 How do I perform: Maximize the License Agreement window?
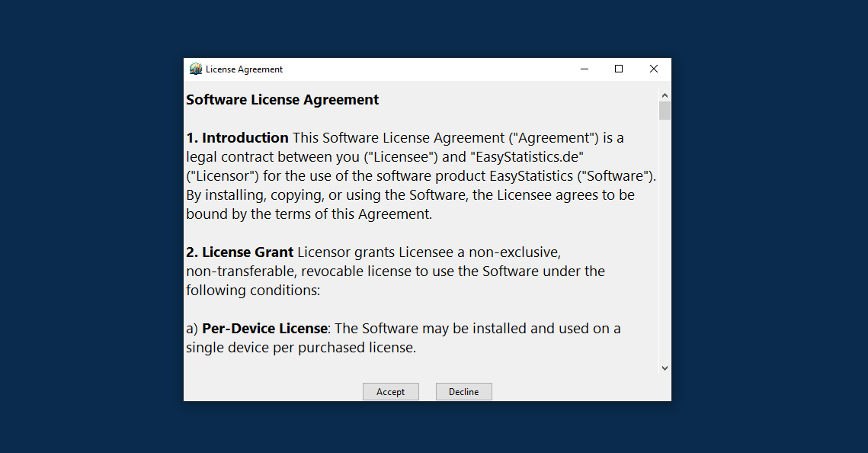pyautogui.click(x=619, y=69)
